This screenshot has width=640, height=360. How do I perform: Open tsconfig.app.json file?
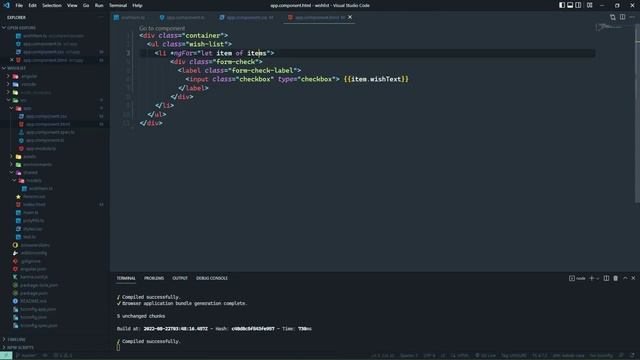(38, 309)
